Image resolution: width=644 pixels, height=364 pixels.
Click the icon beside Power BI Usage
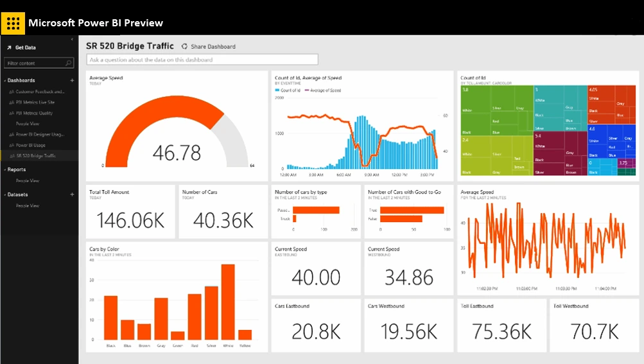[x=12, y=145]
